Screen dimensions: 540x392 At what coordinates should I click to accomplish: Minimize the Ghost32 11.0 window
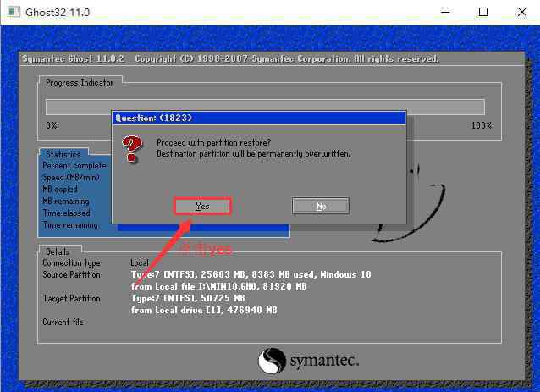[445, 12]
